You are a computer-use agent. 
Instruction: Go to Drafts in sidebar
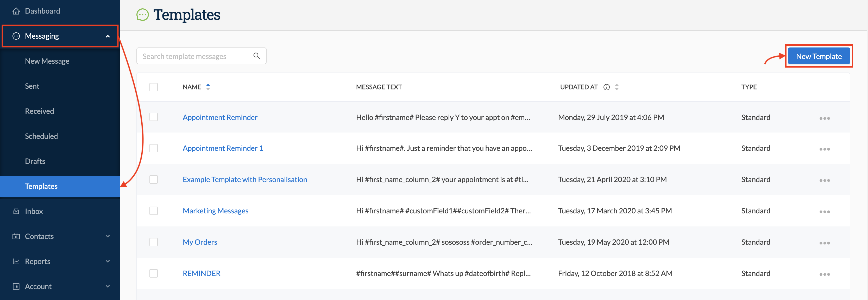tap(35, 161)
